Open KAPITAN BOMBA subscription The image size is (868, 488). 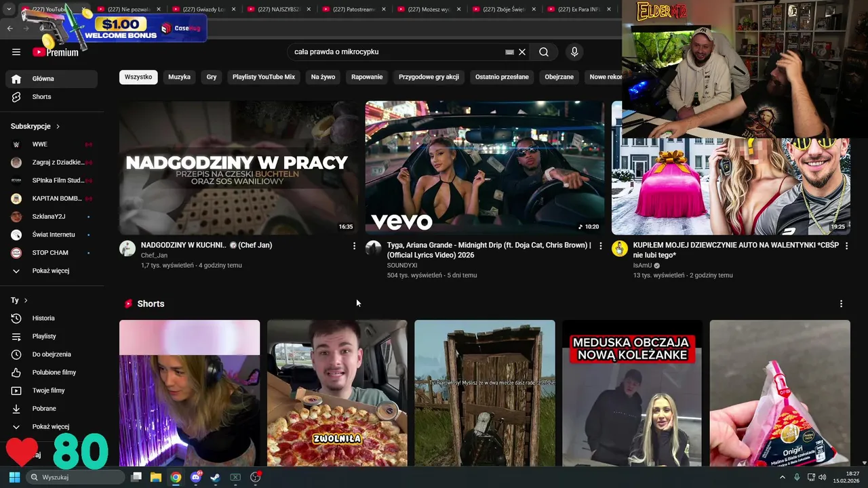pos(52,199)
